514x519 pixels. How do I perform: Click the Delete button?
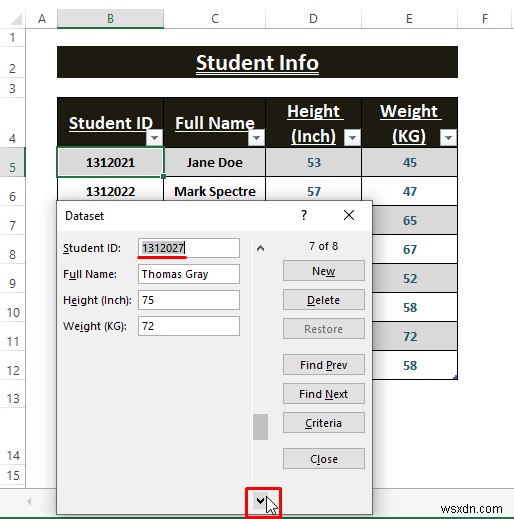point(324,300)
